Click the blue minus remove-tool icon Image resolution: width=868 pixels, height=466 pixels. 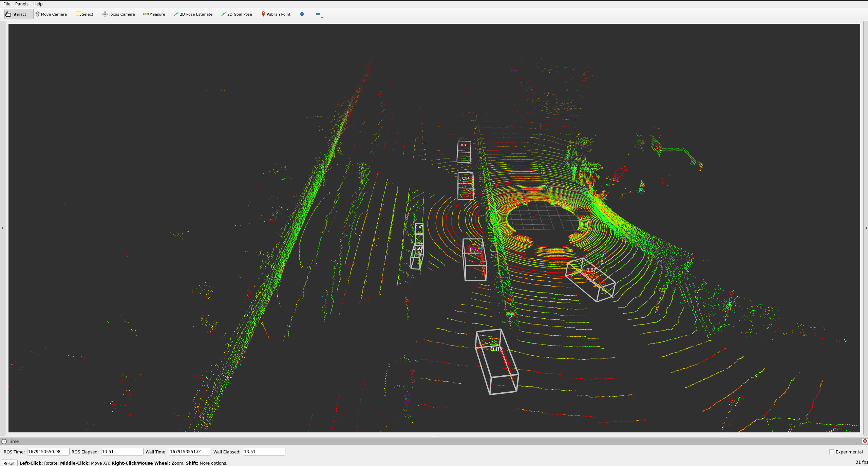(x=318, y=14)
